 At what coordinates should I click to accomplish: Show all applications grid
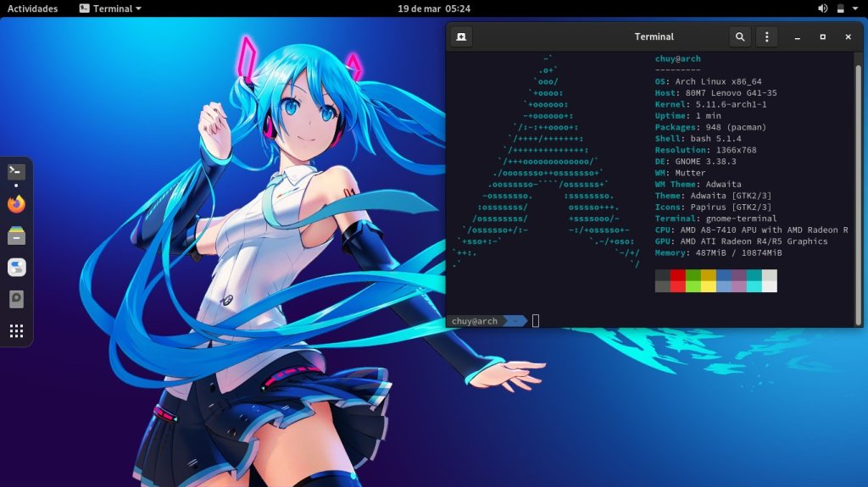(x=16, y=330)
